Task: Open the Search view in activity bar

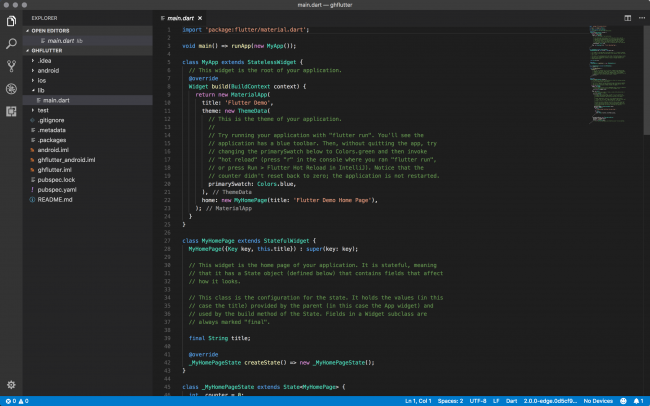Action: point(11,43)
